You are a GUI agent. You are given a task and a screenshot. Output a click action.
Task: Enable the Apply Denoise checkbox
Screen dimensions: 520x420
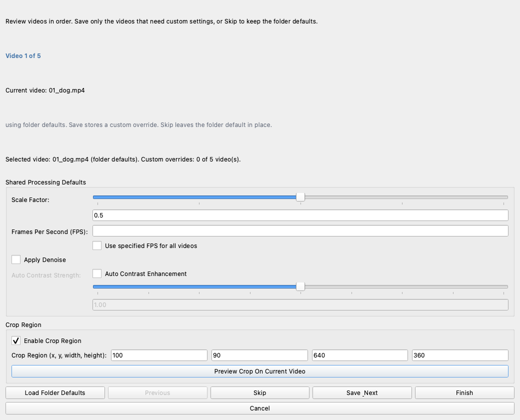click(15, 259)
